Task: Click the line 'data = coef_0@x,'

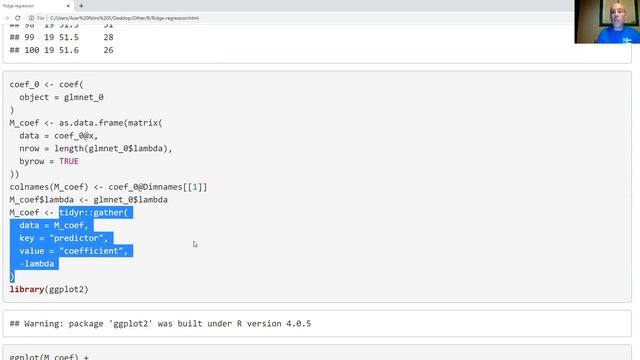Action: (58, 136)
